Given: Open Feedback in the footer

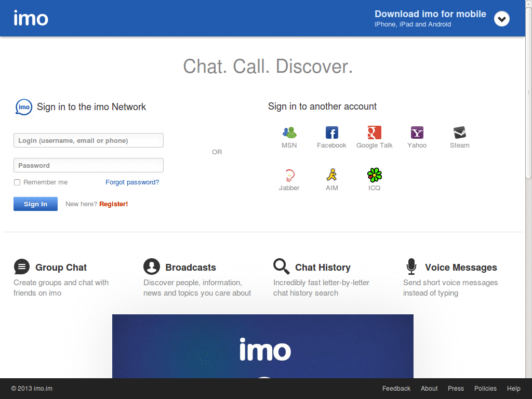Looking at the screenshot, I should coord(396,389).
